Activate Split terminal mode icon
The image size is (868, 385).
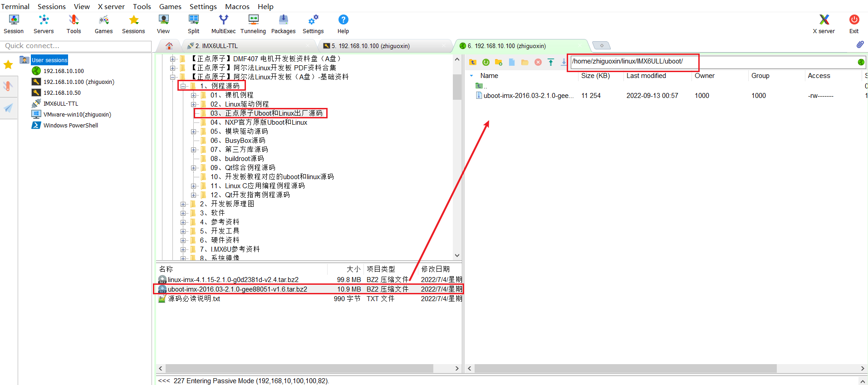194,24
